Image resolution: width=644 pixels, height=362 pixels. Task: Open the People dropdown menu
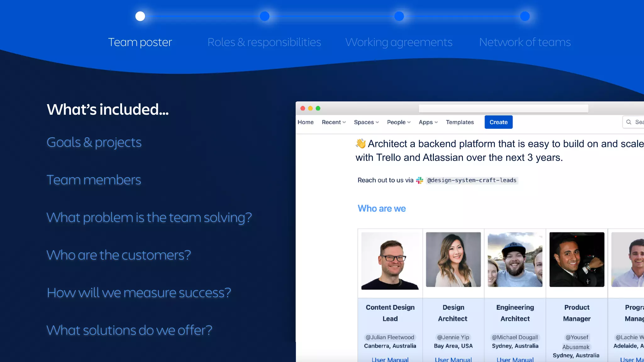[x=399, y=122]
